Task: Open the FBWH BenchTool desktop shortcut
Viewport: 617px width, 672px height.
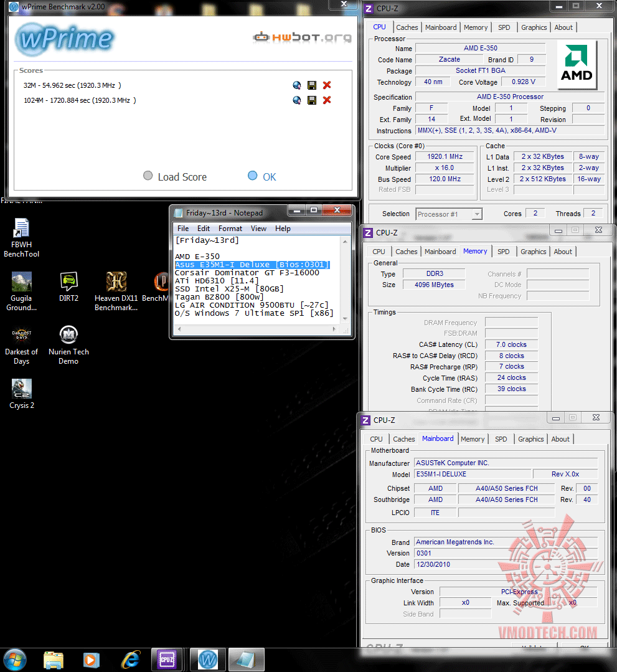Action: coord(21,238)
